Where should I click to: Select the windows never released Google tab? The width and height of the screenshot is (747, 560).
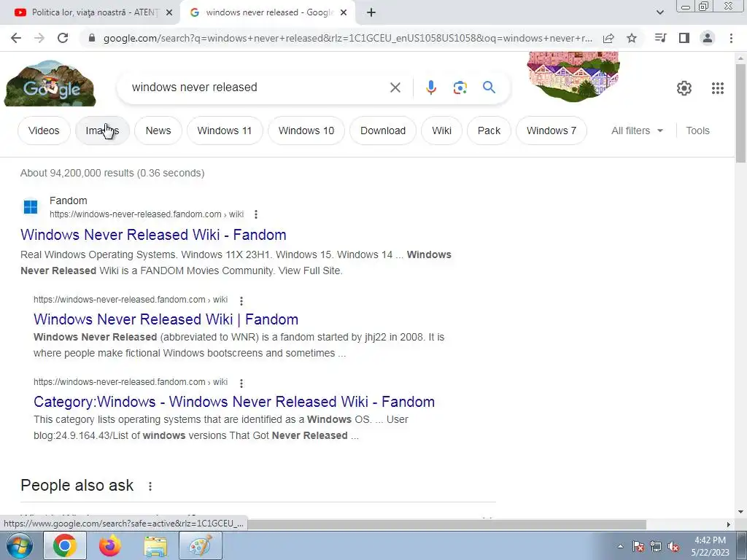tap(268, 13)
